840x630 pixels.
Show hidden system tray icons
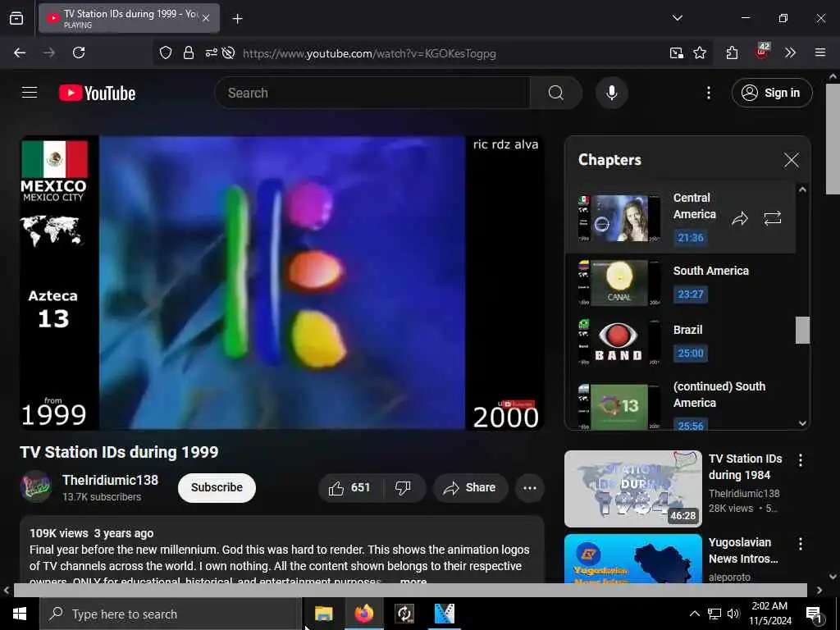(x=694, y=614)
